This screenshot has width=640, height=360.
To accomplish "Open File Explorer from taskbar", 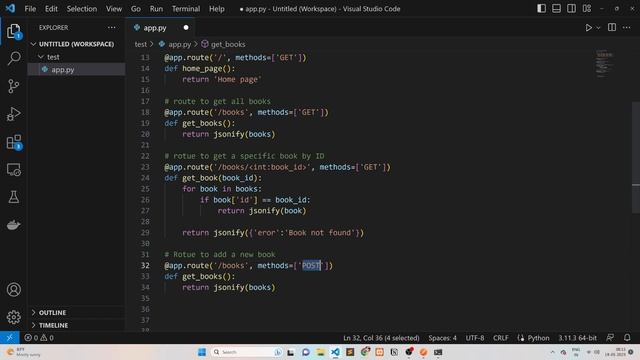I will [x=320, y=352].
